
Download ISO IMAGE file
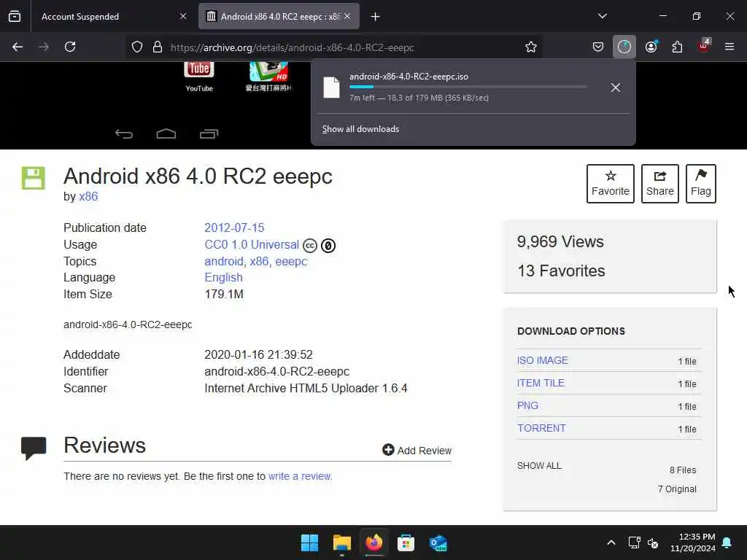pos(543,360)
